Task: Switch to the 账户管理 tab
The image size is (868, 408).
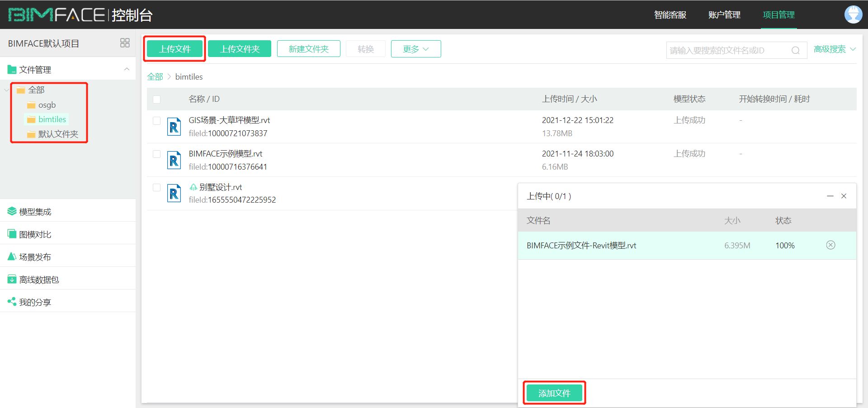Action: coord(724,15)
